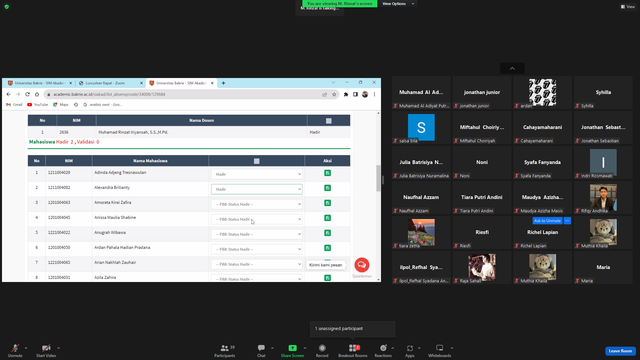Open browser extensions puzzle icon
Viewport: 640px width, 360px height.
(x=346, y=94)
